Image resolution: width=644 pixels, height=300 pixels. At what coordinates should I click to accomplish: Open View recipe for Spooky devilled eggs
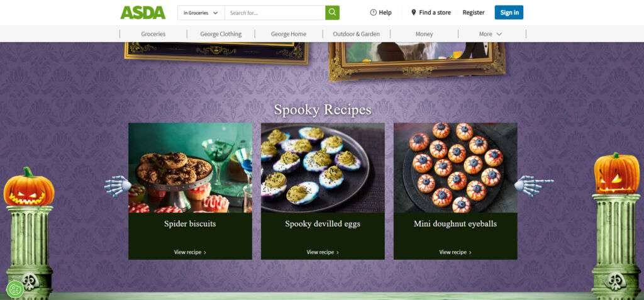pyautogui.click(x=323, y=252)
